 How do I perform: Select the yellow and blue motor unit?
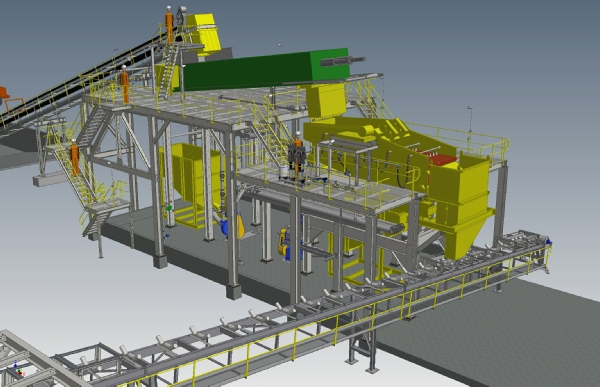[287, 244]
